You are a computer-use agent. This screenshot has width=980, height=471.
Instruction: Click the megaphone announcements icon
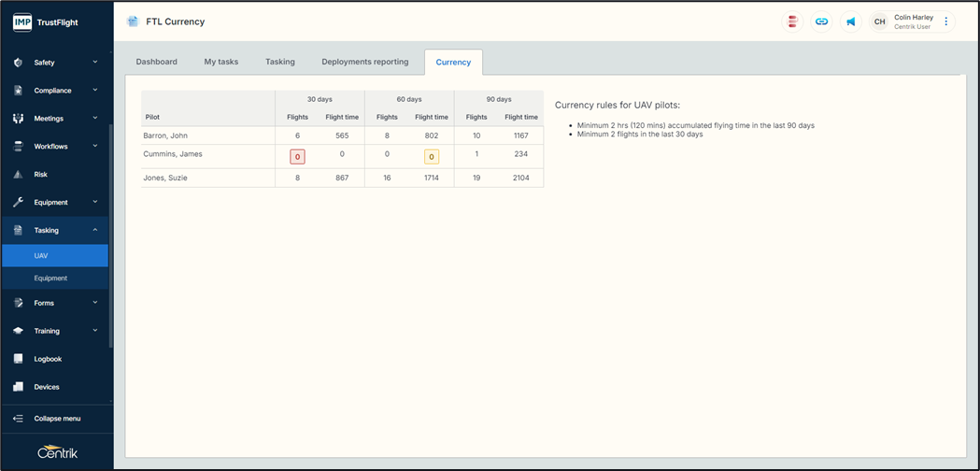(850, 21)
